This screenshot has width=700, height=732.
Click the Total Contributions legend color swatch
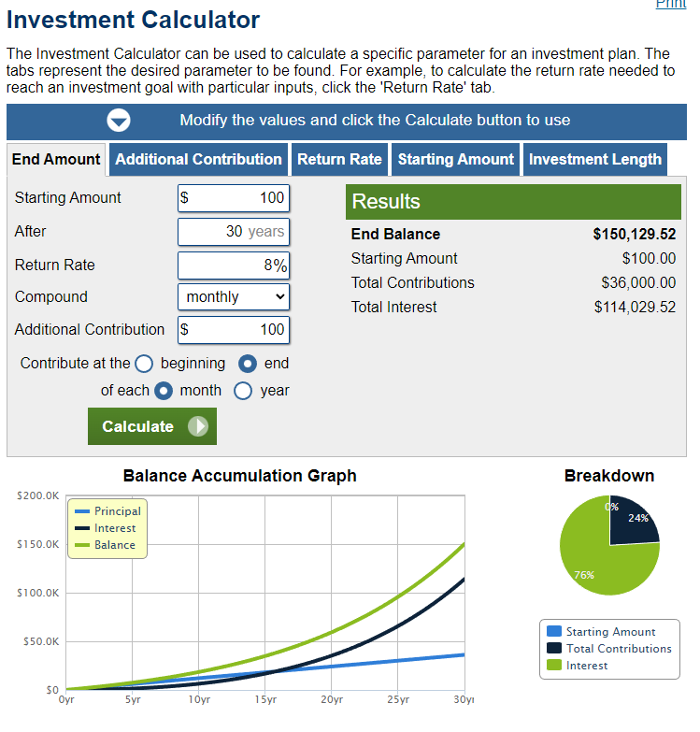click(554, 649)
